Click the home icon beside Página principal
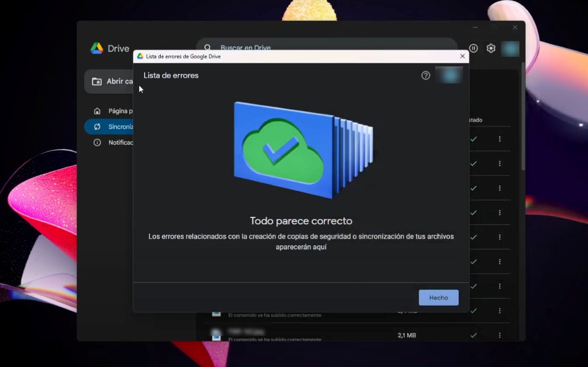The image size is (588, 367). click(98, 111)
